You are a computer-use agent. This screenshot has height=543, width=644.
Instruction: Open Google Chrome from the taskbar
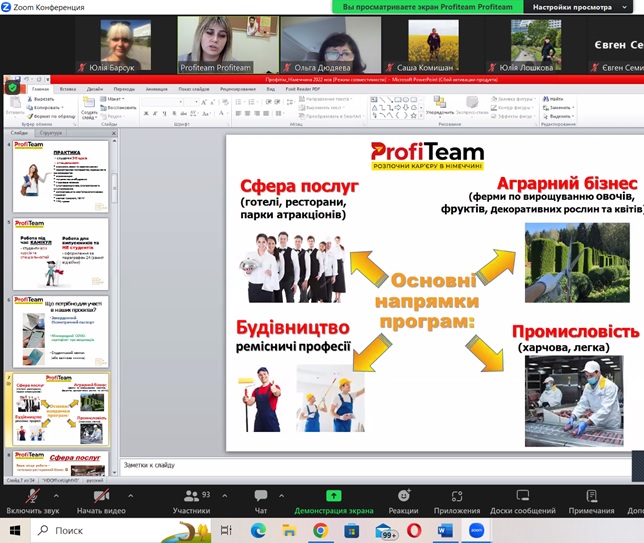point(320,531)
